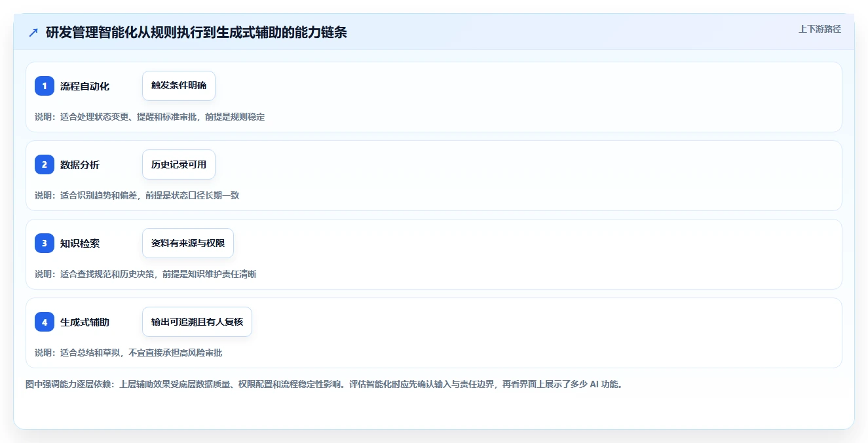Click the description about 查找规范和历史决策
The width and height of the screenshot is (868, 443).
click(x=145, y=274)
